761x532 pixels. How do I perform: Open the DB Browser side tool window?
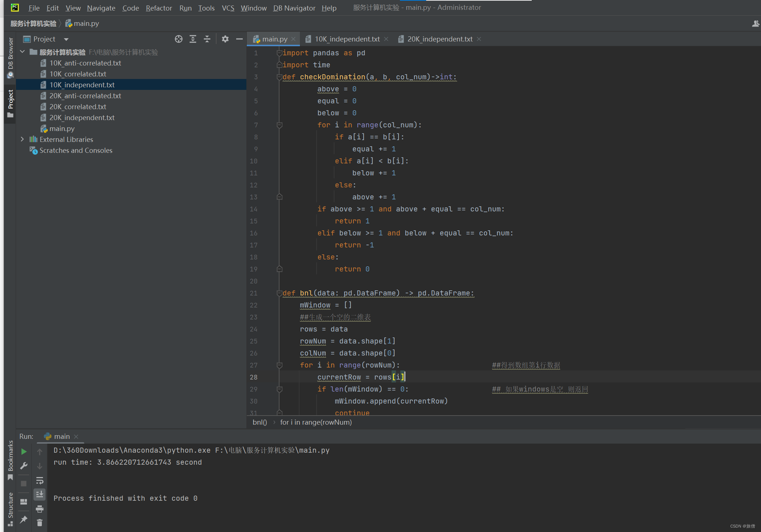click(10, 58)
